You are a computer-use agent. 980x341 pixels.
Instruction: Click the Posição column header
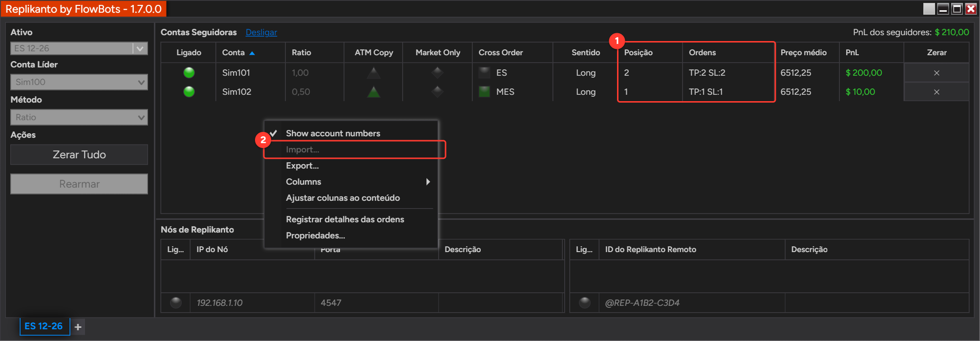click(x=650, y=52)
